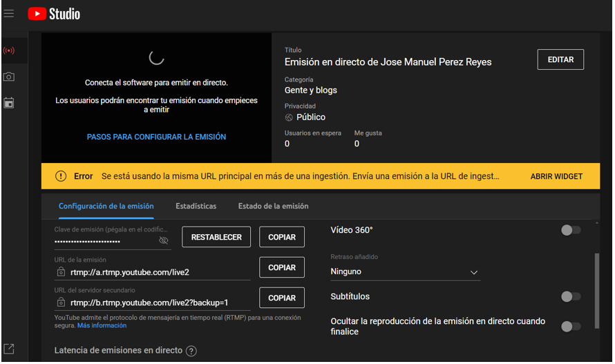This screenshot has width=615, height=364.
Task: Show the hidden stream key
Action: (x=164, y=240)
